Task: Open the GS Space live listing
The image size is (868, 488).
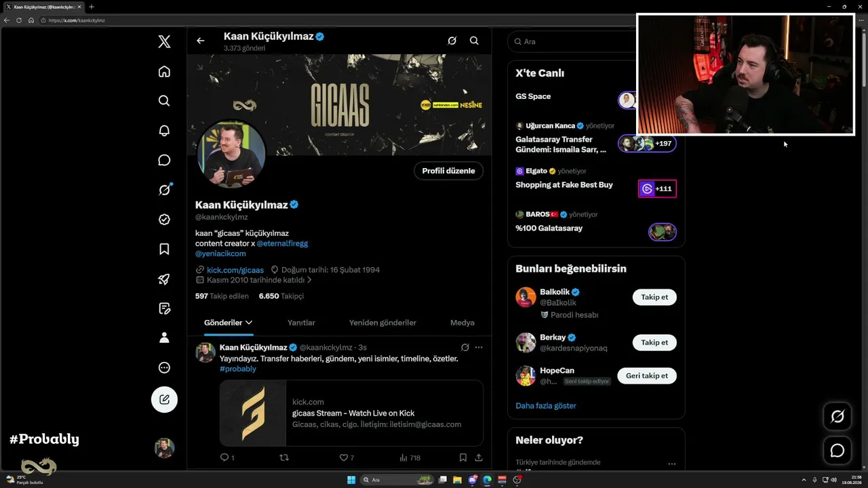Action: pyautogui.click(x=533, y=96)
